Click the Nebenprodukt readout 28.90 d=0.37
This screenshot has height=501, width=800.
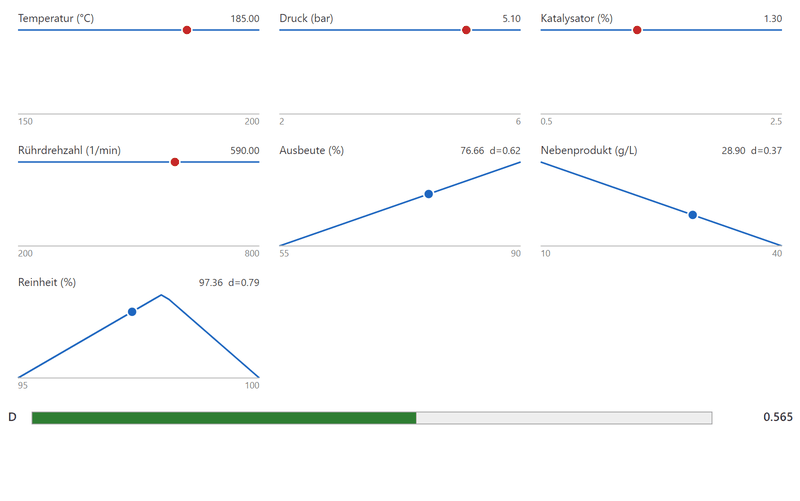coord(752,151)
